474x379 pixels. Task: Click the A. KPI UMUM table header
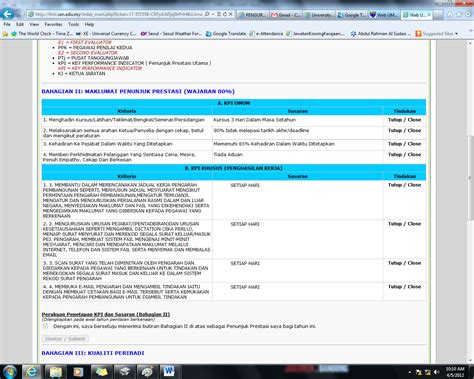(234, 103)
